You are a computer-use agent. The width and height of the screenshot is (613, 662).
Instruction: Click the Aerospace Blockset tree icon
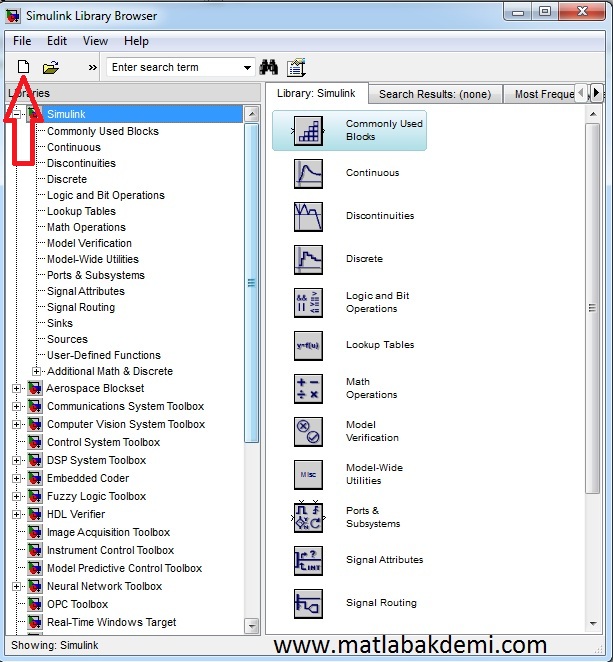[35, 388]
